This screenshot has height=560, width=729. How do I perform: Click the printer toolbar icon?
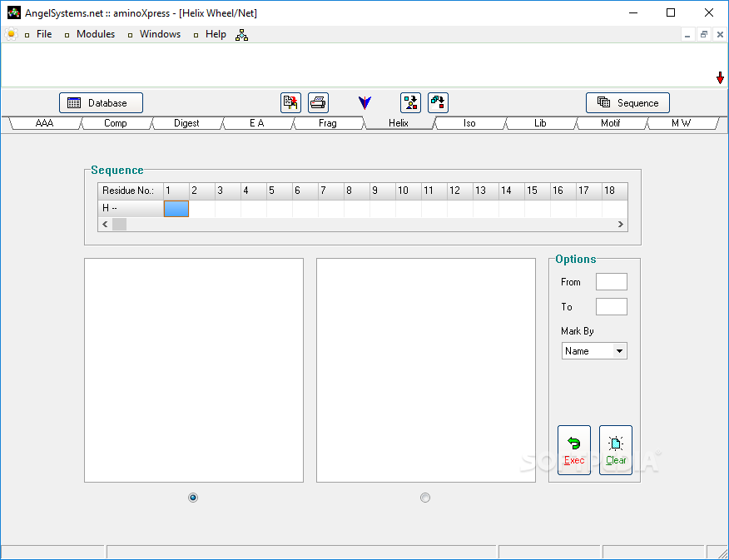tap(318, 102)
